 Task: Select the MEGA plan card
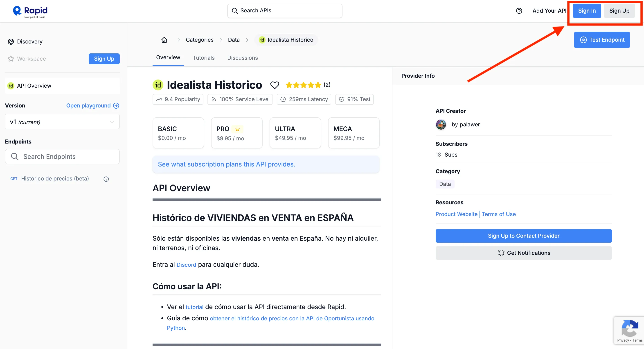tap(354, 133)
